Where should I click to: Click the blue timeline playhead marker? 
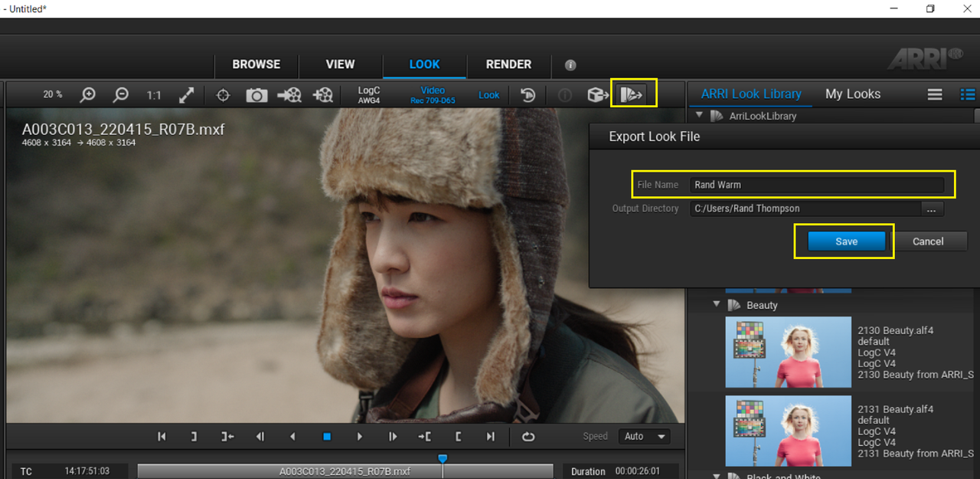(442, 458)
